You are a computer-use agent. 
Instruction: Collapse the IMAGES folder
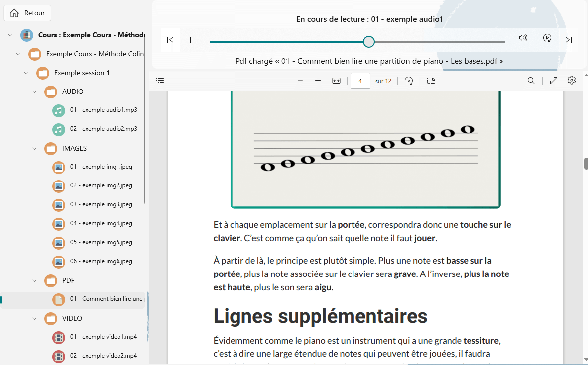(34, 149)
